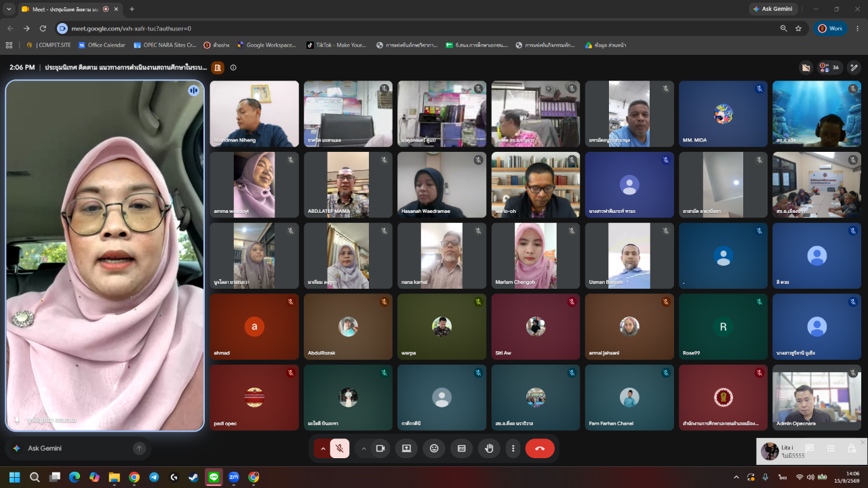
Task: Select the Admin Opecnara video tile
Action: (x=816, y=397)
